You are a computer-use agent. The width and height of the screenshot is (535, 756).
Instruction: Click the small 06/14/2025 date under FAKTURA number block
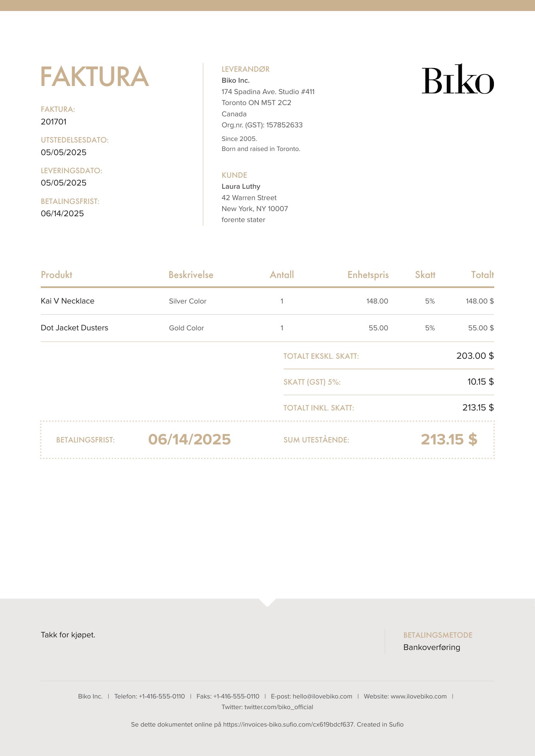[62, 213]
